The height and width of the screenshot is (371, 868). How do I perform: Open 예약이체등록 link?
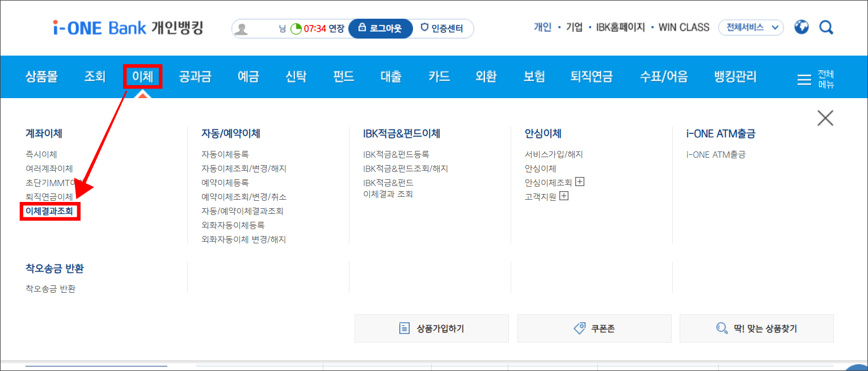[x=225, y=183]
